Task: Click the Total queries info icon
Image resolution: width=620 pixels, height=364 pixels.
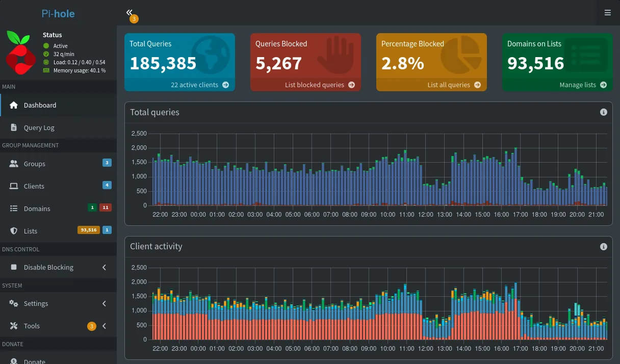Action: pyautogui.click(x=604, y=112)
